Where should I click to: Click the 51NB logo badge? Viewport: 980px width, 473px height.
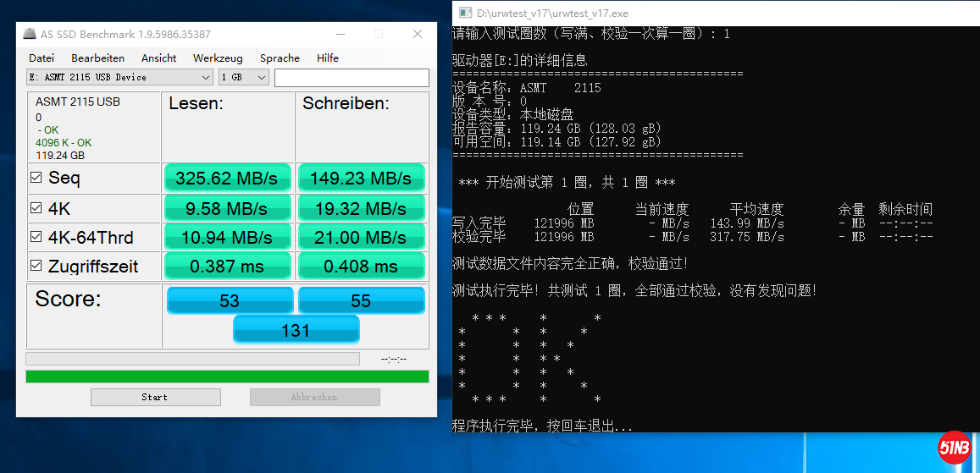coord(955,447)
